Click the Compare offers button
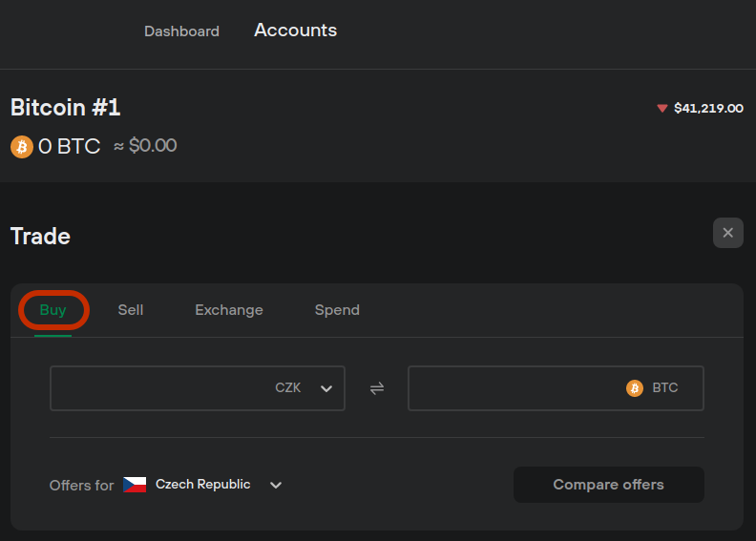This screenshot has width=756, height=541. (x=608, y=485)
